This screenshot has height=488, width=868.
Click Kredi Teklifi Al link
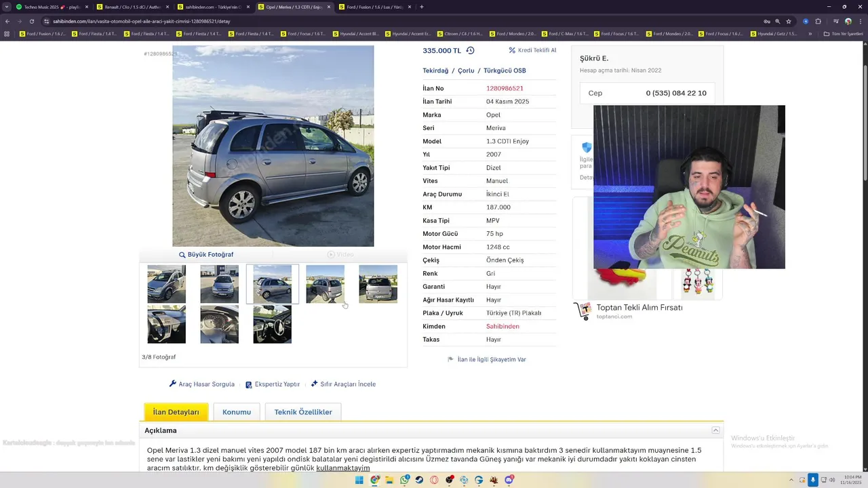pos(532,50)
